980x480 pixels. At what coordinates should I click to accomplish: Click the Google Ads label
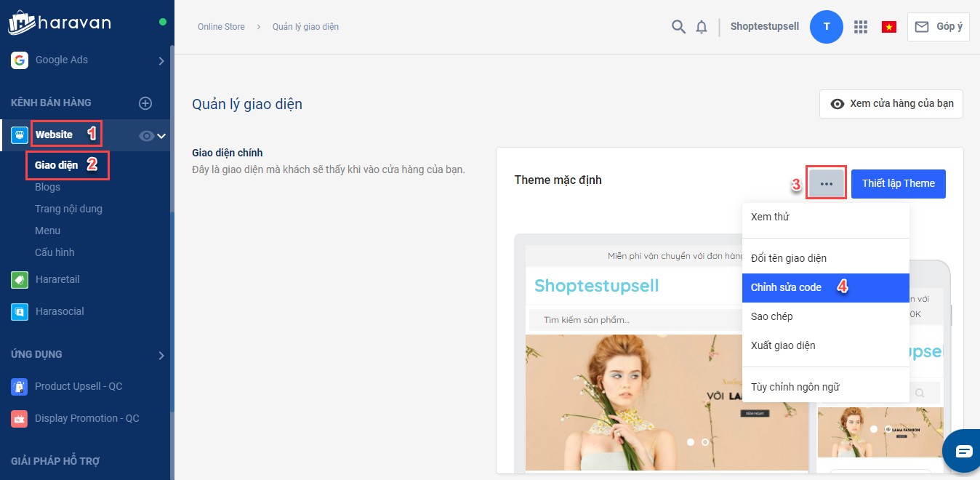click(x=62, y=60)
